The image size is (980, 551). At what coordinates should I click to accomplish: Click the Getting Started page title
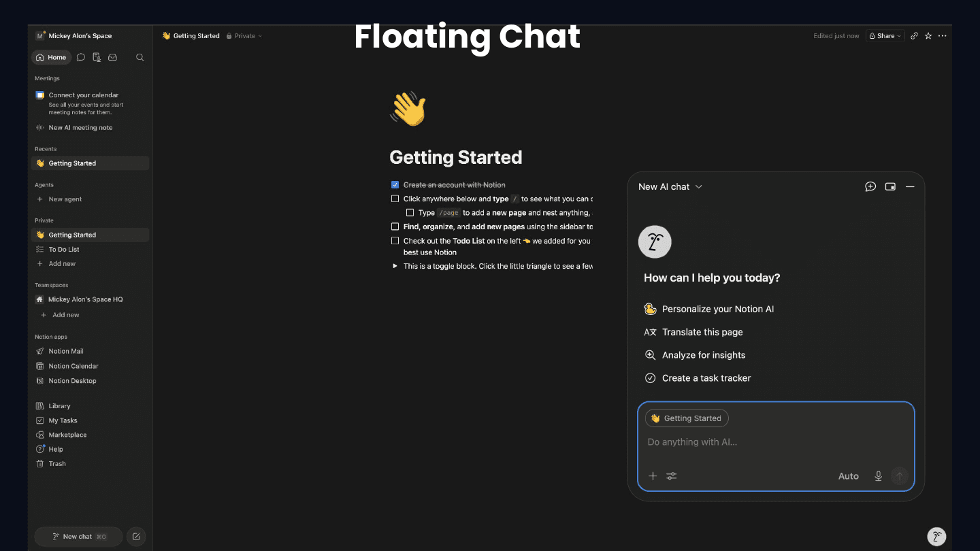coord(455,157)
